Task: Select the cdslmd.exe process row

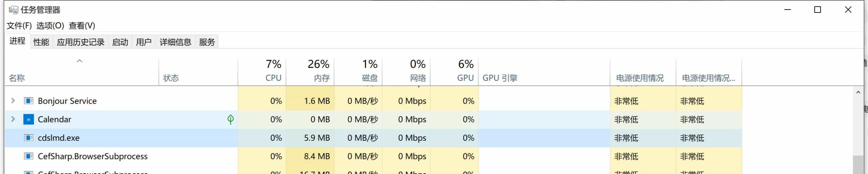Action: click(373, 138)
